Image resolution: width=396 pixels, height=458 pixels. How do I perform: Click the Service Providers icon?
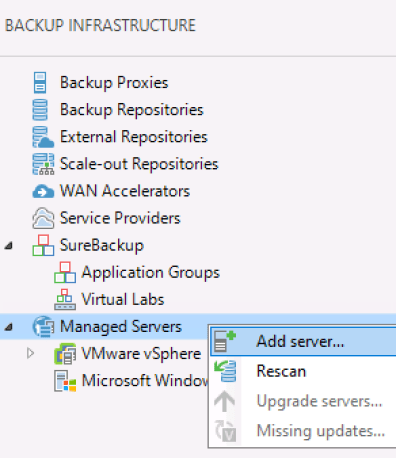coord(43,218)
